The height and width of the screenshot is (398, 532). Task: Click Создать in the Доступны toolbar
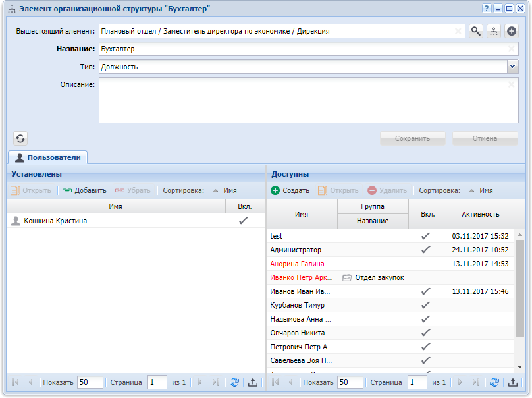[290, 190]
